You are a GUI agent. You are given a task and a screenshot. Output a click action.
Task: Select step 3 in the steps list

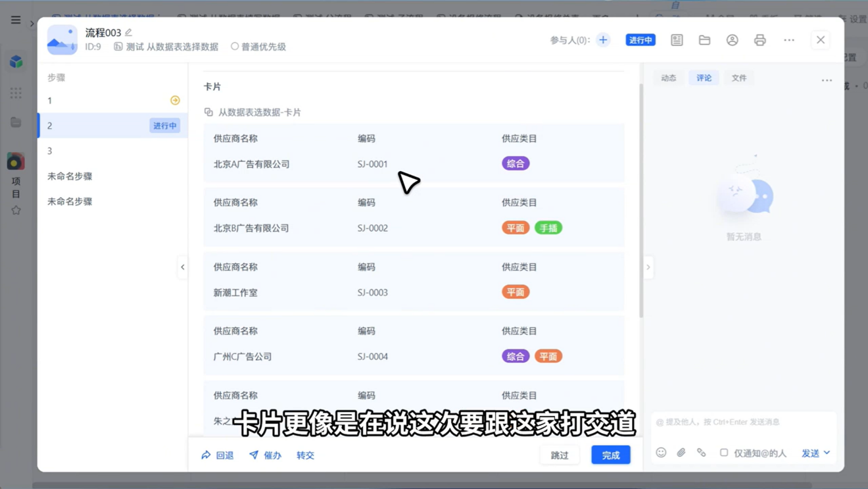click(113, 151)
